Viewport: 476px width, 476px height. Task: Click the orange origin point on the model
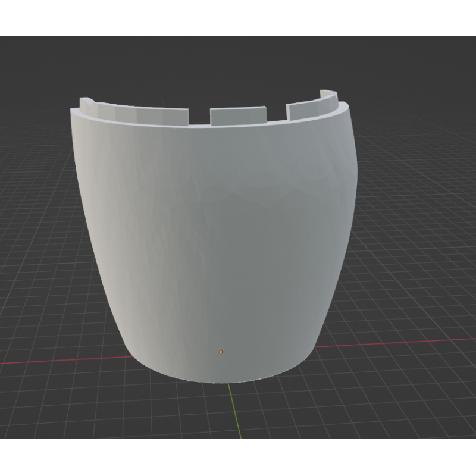tap(221, 352)
